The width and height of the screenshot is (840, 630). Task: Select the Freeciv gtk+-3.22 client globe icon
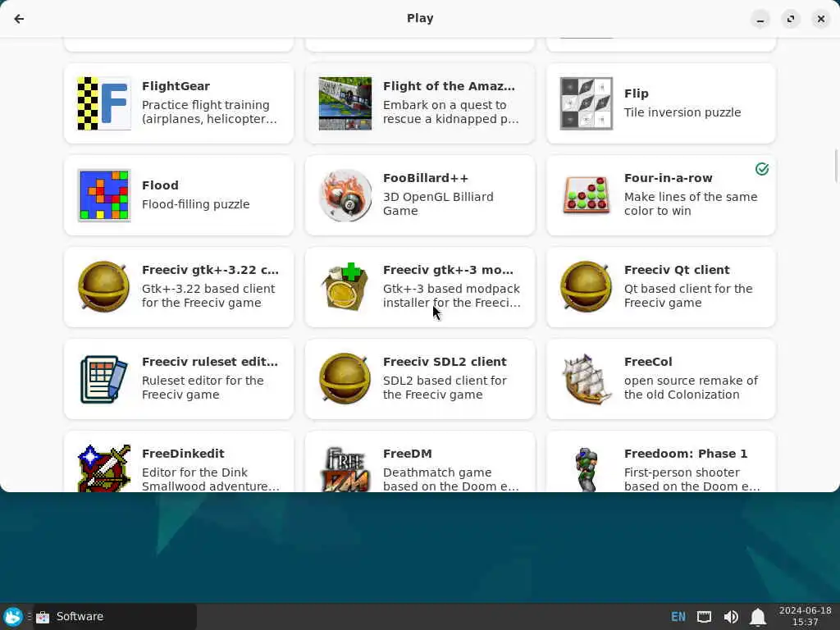[x=104, y=287]
